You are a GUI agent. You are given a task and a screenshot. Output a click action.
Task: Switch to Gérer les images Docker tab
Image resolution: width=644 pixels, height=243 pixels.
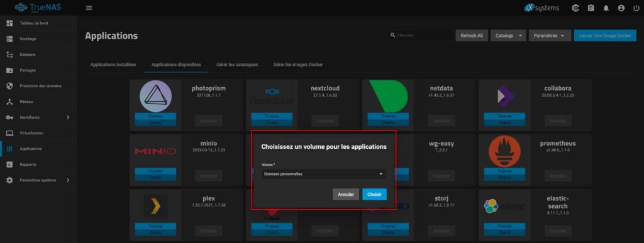pos(298,65)
